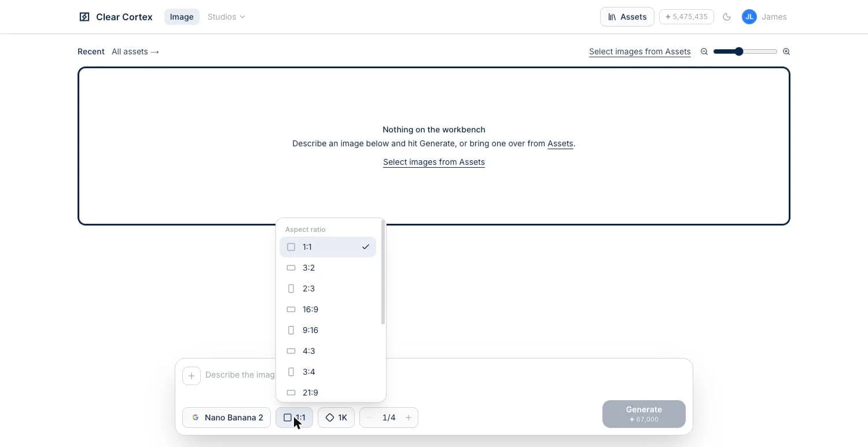
Task: Choose the 1:1 aspect ratio option
Action: pos(328,247)
